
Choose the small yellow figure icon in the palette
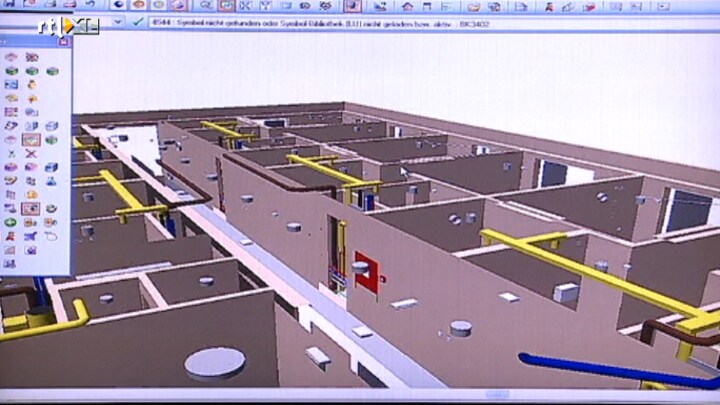tap(32, 84)
